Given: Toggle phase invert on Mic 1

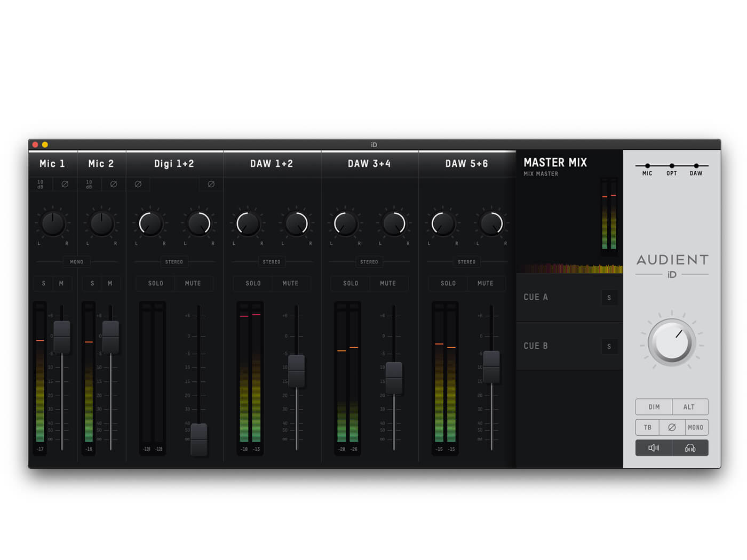Looking at the screenshot, I should pos(65,184).
